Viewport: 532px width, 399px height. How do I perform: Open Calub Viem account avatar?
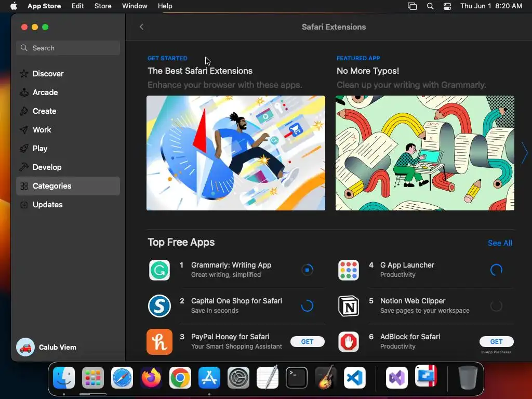coord(25,347)
